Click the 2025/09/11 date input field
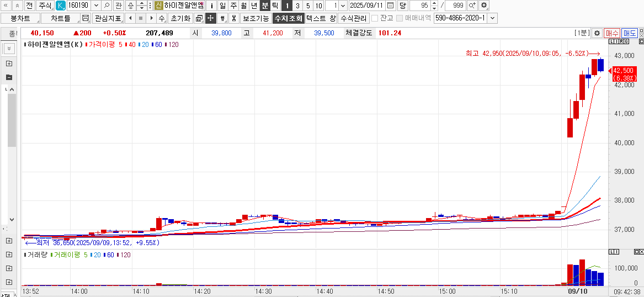Viewport: 644px width, 297px height. coord(366,6)
